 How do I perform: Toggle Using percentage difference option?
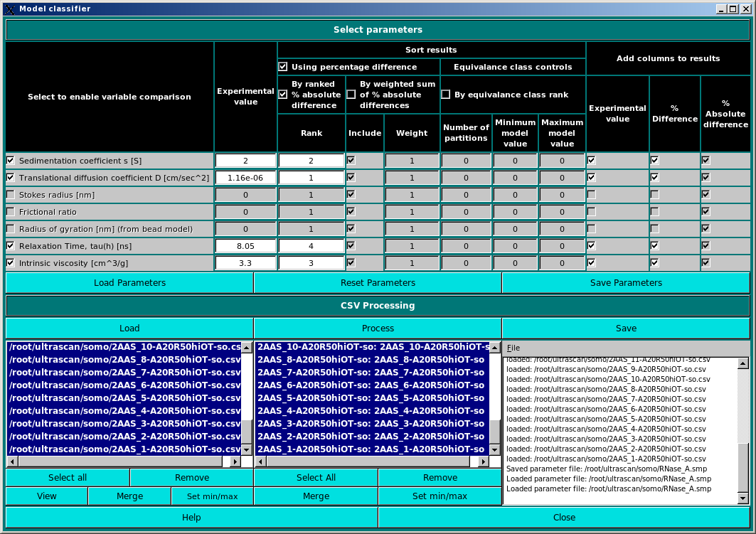(x=282, y=67)
